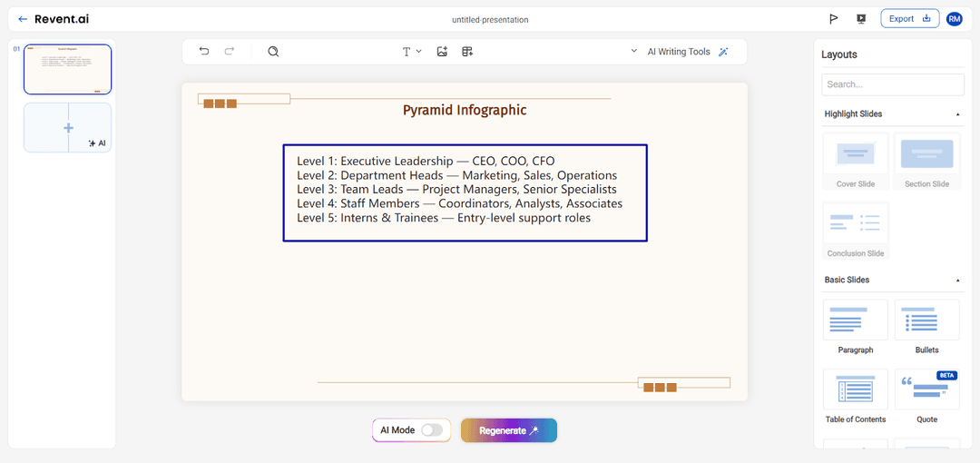Viewport: 980px width, 463px height.
Task: Add a new blank slide with plus
Action: click(68, 128)
